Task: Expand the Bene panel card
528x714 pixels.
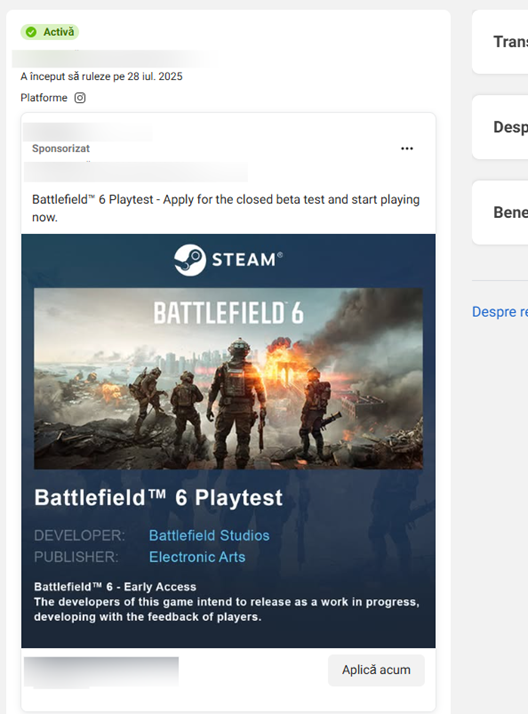Action: (x=500, y=213)
